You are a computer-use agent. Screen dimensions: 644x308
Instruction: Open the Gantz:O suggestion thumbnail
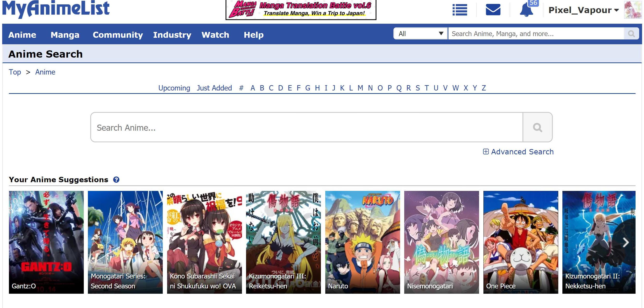[46, 242]
